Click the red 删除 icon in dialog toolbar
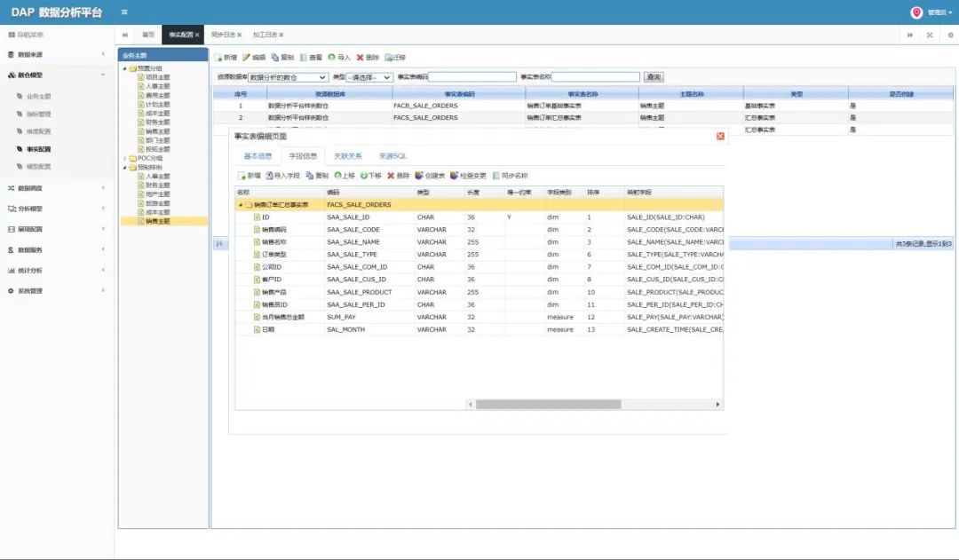Image resolution: width=959 pixels, height=560 pixels. 391,176
